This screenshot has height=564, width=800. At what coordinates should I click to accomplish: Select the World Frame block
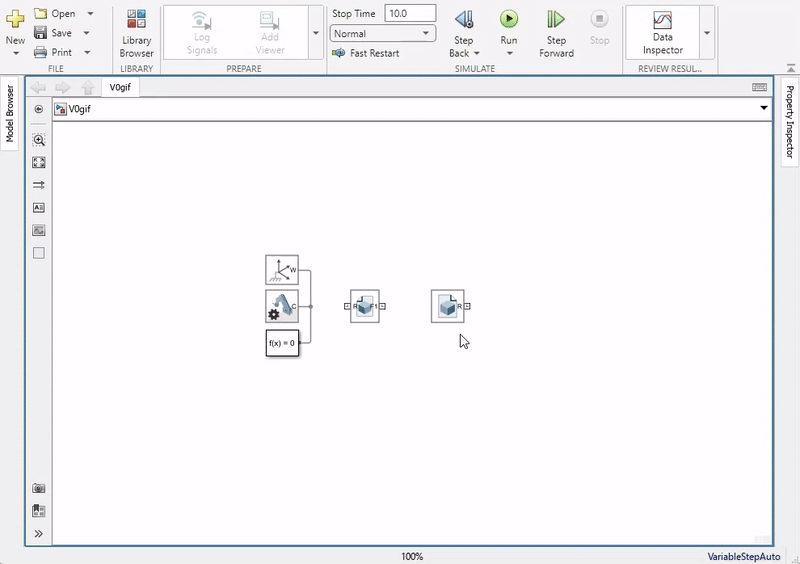282,270
